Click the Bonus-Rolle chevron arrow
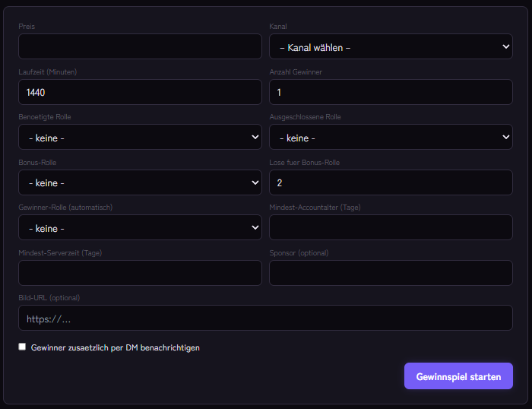The width and height of the screenshot is (532, 409). (255, 182)
